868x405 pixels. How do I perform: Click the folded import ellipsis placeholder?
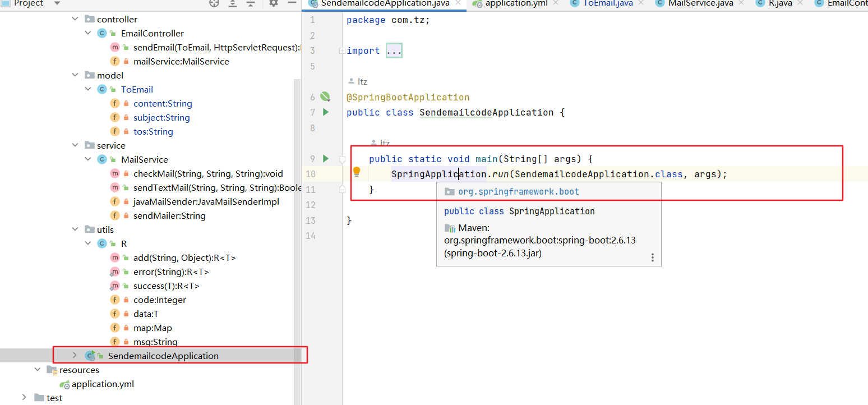click(x=394, y=51)
